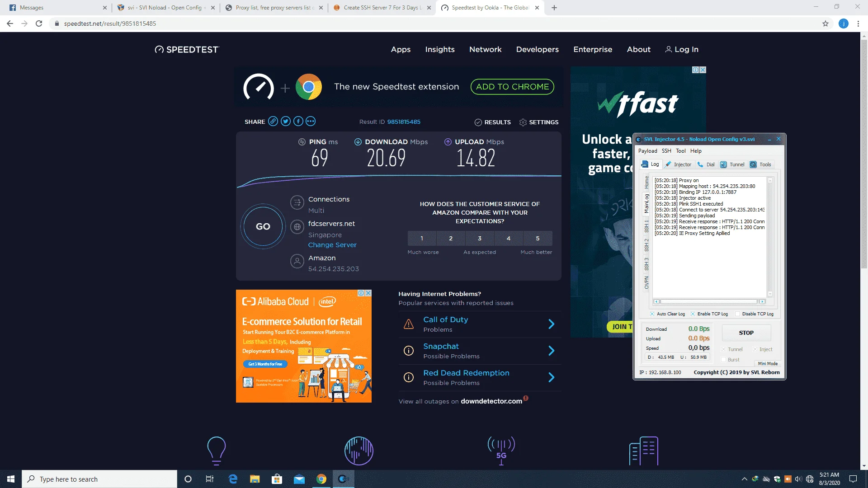This screenshot has height=488, width=868.
Task: Check Disable TCP Log checkbox
Action: [x=737, y=314]
